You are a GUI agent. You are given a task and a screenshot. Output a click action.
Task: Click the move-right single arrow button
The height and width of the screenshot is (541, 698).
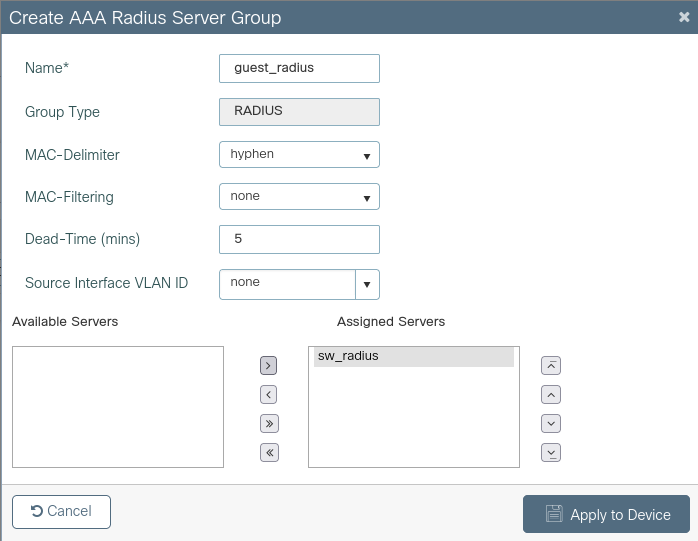click(268, 366)
